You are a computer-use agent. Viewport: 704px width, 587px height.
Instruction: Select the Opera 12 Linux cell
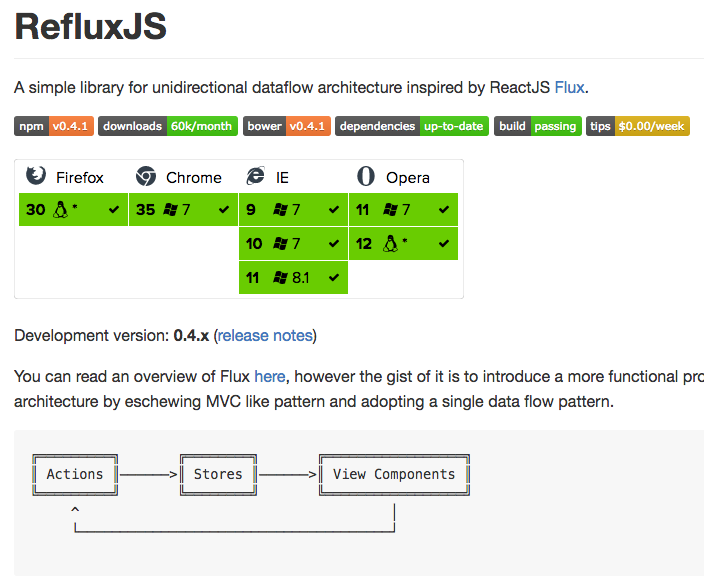click(403, 243)
